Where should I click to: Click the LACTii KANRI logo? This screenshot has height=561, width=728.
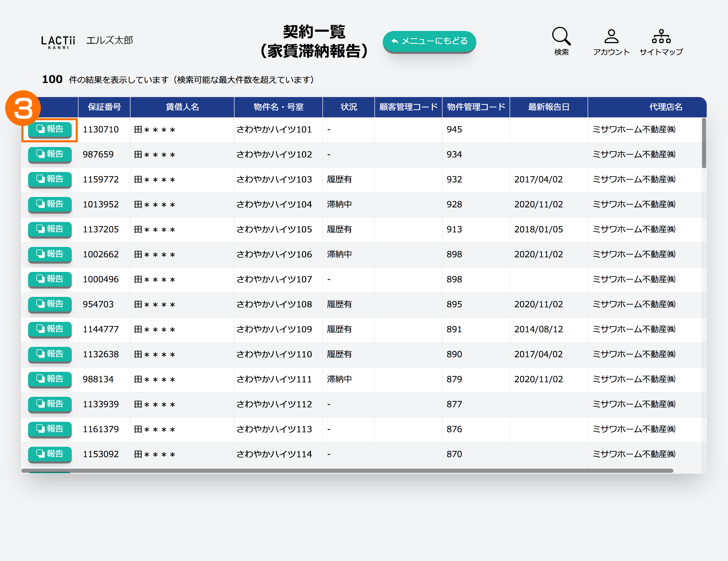point(58,42)
